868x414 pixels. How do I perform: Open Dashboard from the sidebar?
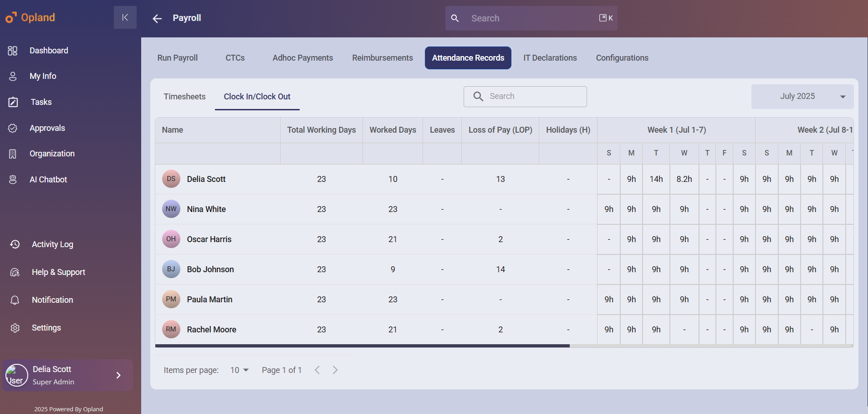(x=49, y=51)
